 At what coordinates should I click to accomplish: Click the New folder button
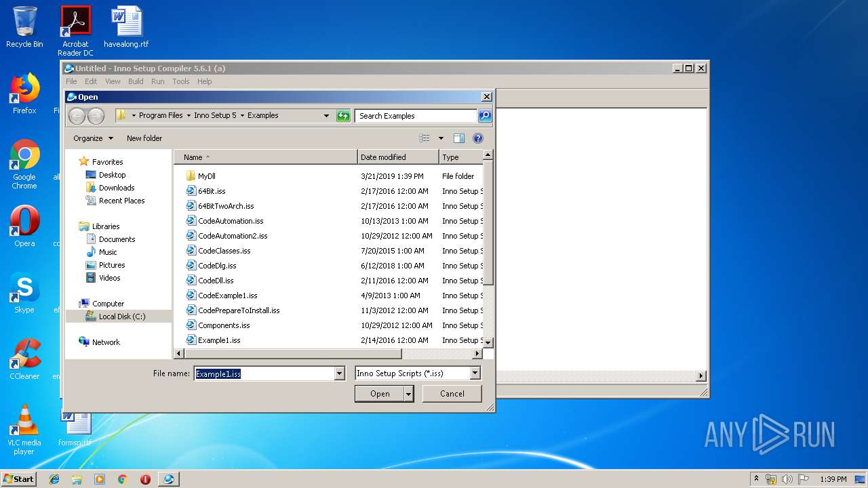point(144,138)
